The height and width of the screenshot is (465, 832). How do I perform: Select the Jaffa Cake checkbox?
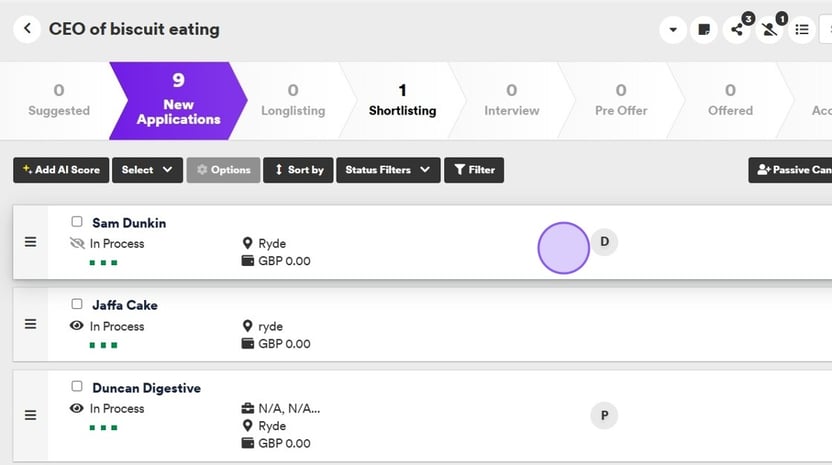tap(77, 304)
